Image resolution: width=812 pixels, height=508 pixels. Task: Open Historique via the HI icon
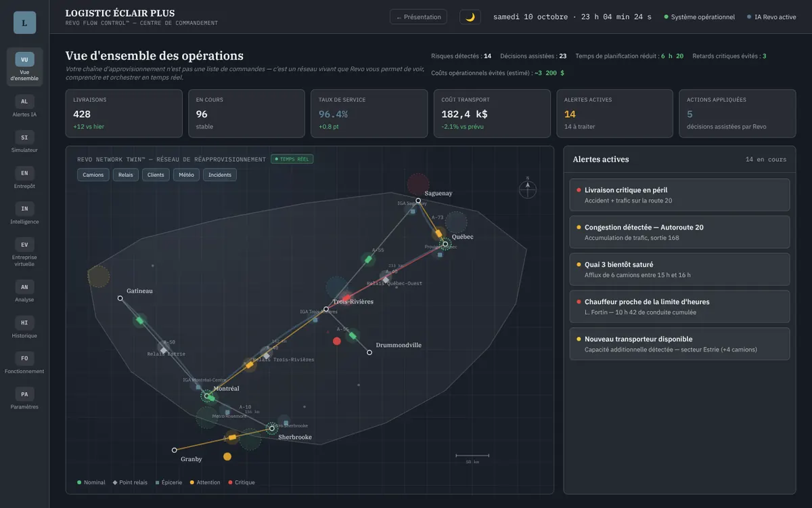(x=24, y=322)
